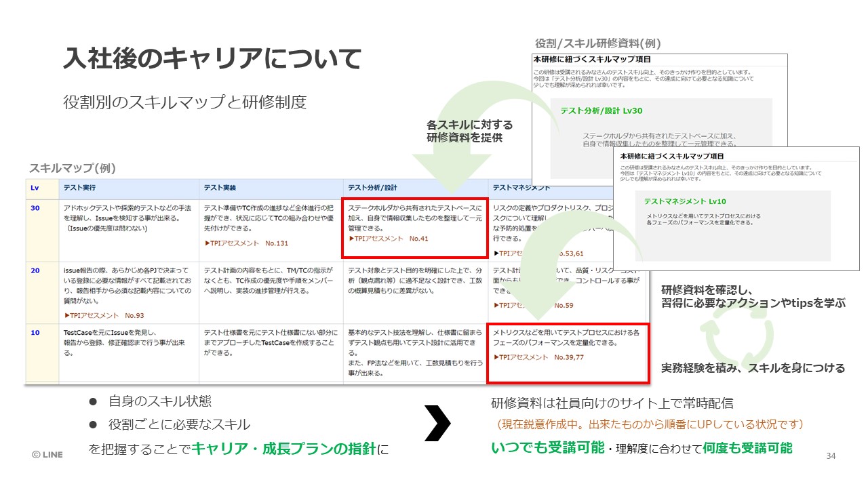Open TPIアセスメント No.93 link
The image size is (868, 488).
coord(104,315)
